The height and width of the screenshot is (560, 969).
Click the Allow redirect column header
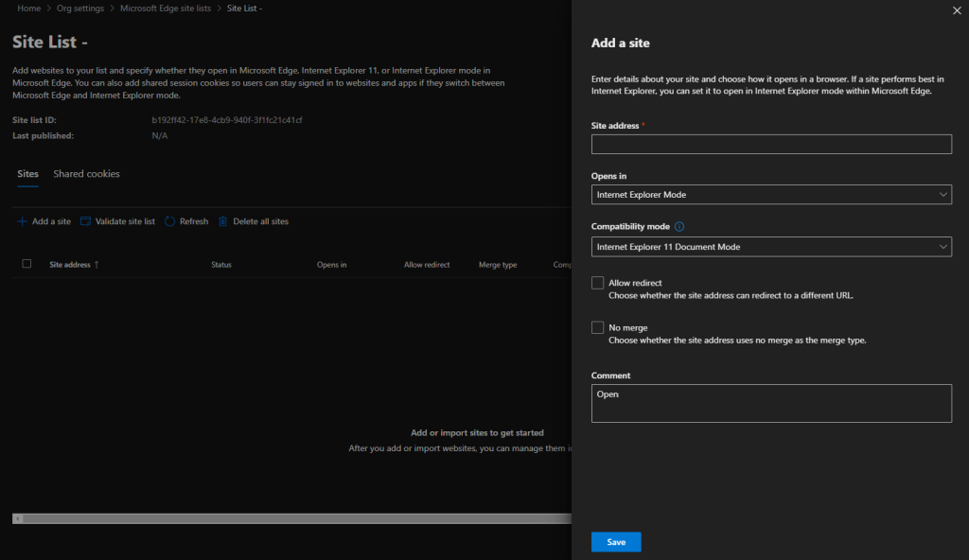click(x=427, y=265)
